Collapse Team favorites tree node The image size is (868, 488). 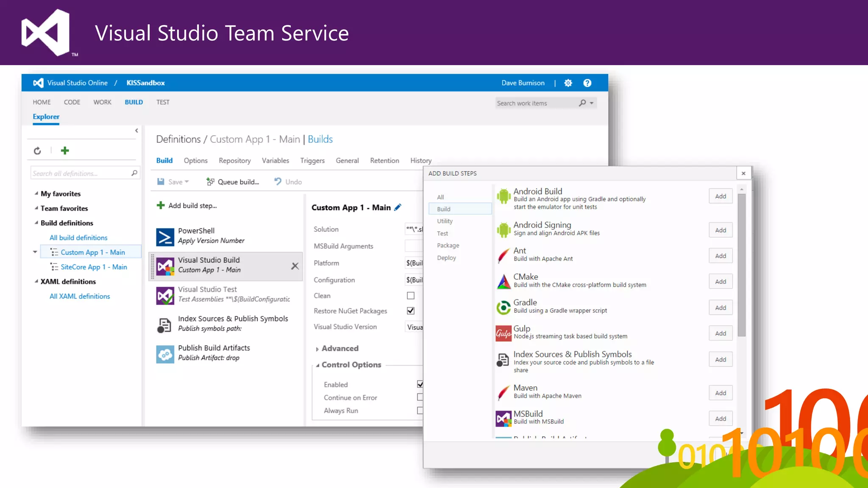click(x=36, y=208)
